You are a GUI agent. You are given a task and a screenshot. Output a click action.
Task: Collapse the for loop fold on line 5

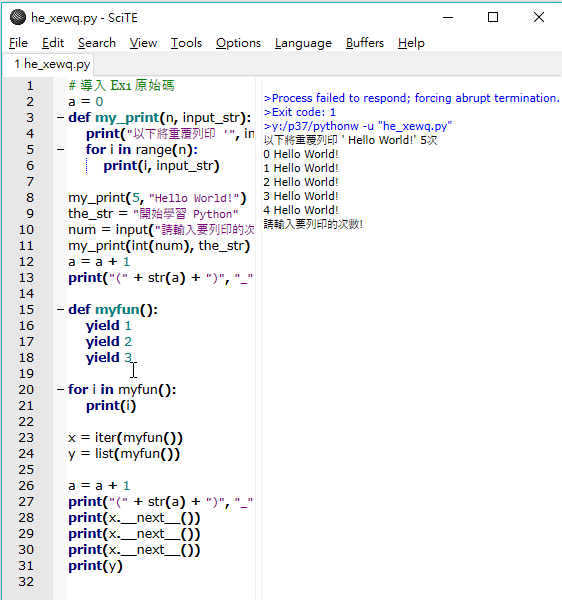(x=60, y=150)
